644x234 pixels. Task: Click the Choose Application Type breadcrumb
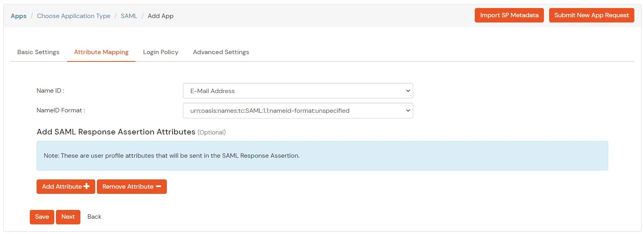(74, 16)
